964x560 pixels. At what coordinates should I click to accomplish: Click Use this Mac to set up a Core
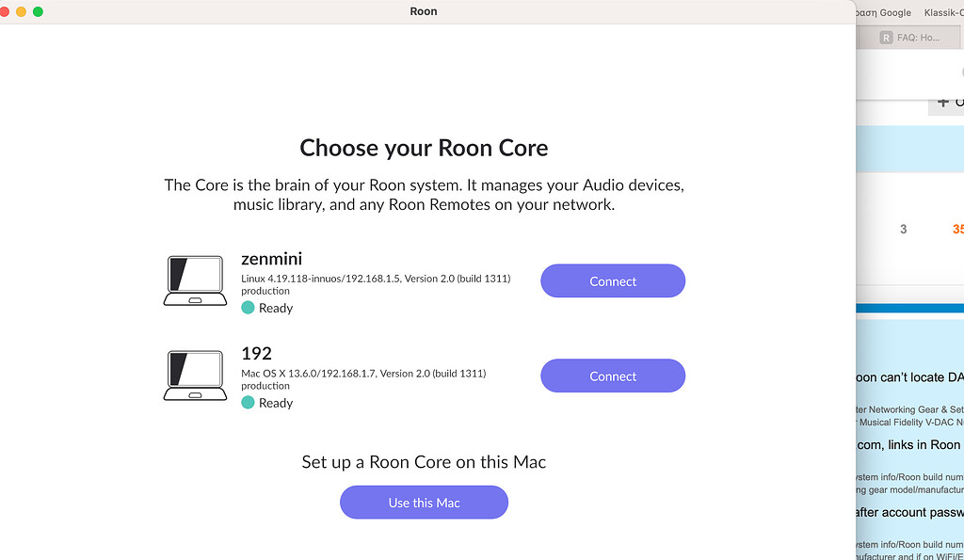coord(424,502)
